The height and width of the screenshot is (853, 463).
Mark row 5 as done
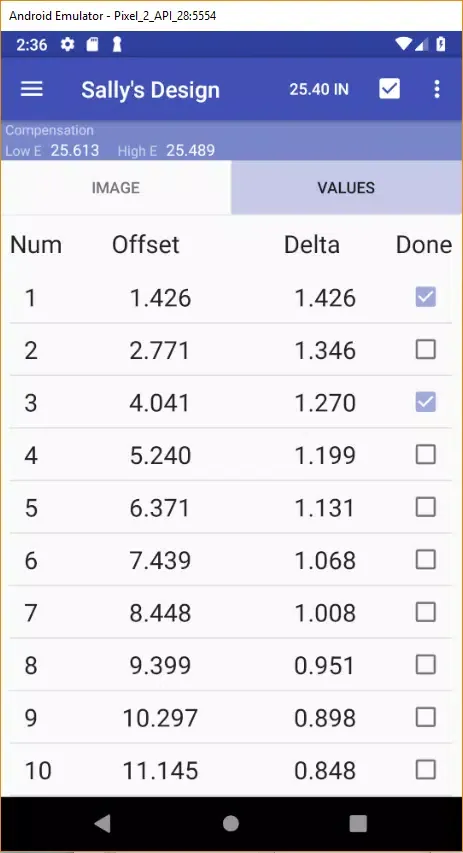(425, 507)
